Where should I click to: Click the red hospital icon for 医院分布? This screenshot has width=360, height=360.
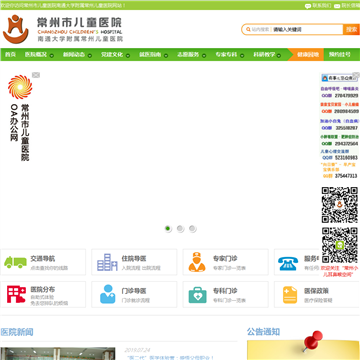(16, 295)
